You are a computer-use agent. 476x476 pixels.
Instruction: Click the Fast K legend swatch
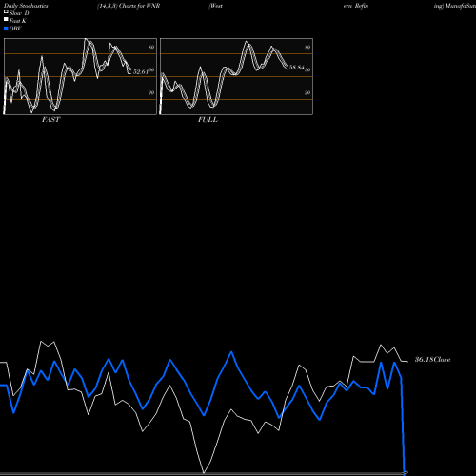pyautogui.click(x=6, y=19)
